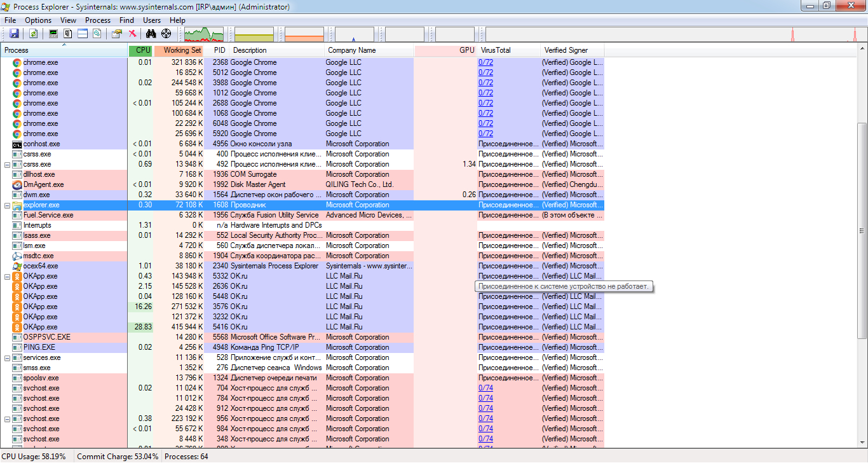Click the lsass.exe process icon

17,235
